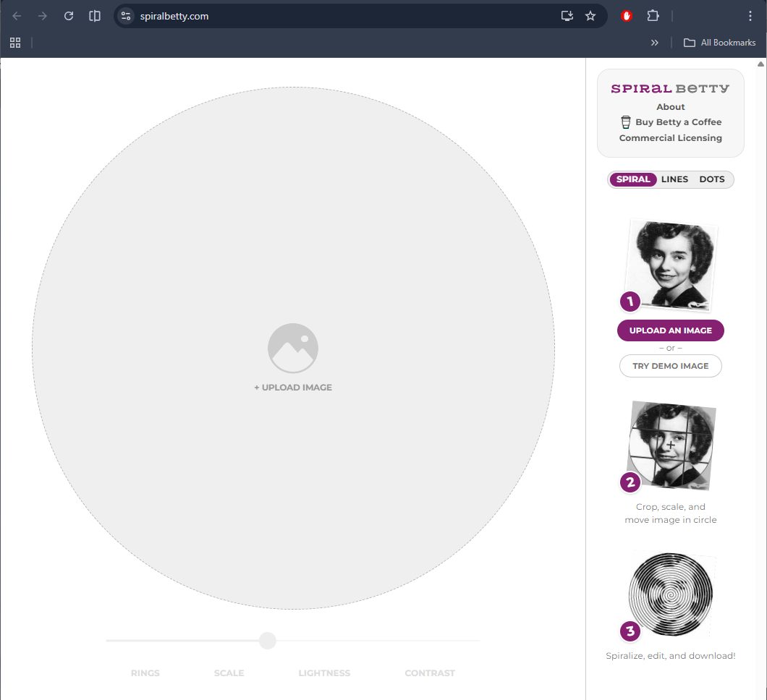Click the image placeholder icon in circle
This screenshot has height=700, width=767.
[293, 348]
